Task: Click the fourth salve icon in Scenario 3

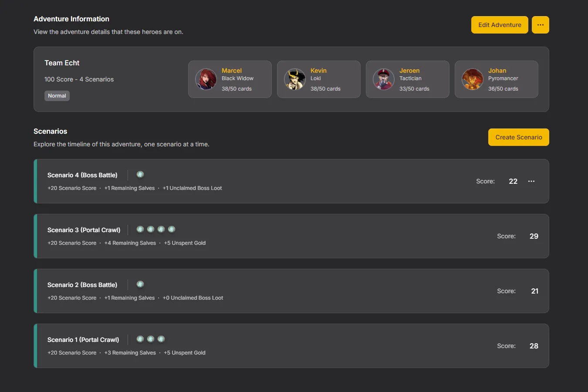Action: click(x=172, y=230)
